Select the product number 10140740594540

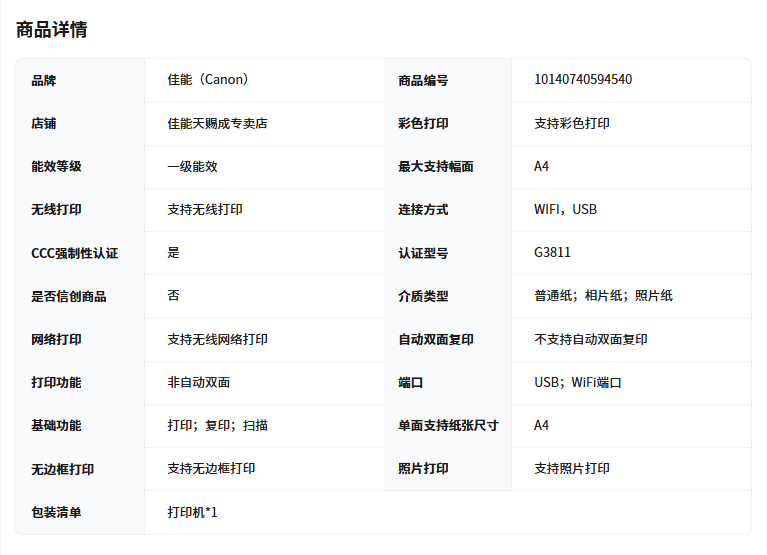[583, 80]
